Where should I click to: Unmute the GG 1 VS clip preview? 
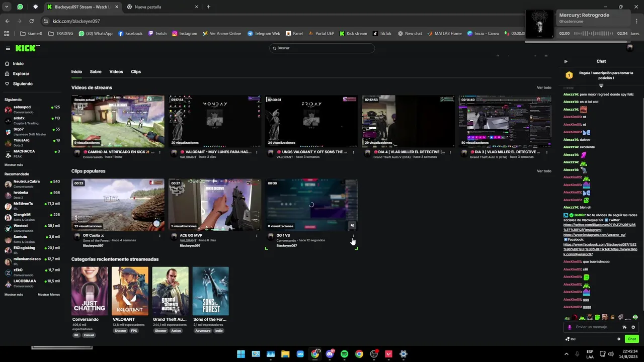tap(352, 226)
